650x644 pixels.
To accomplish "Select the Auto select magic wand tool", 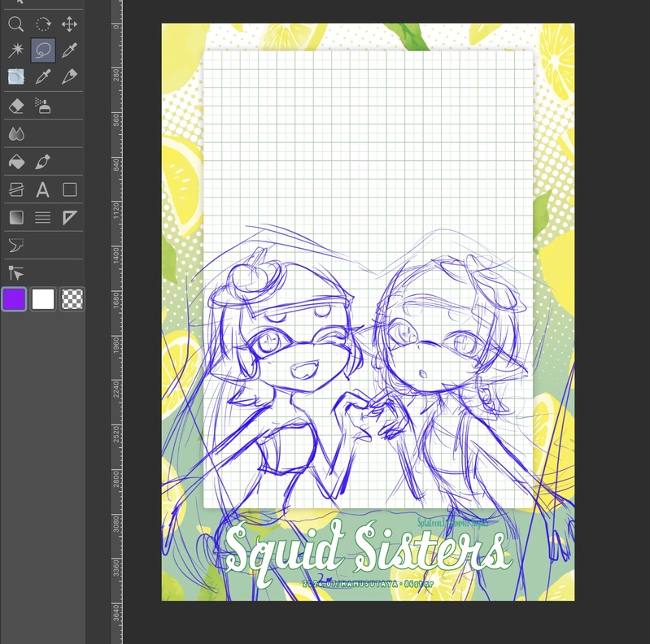I will 15,50.
